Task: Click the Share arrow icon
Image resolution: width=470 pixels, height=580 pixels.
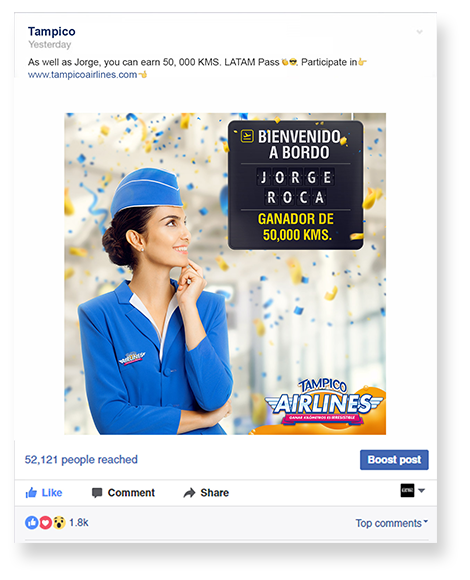Action: (x=189, y=493)
